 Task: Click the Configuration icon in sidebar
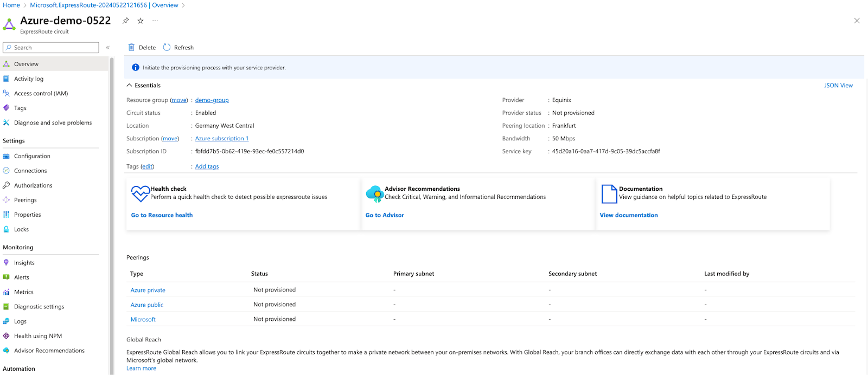[7, 156]
